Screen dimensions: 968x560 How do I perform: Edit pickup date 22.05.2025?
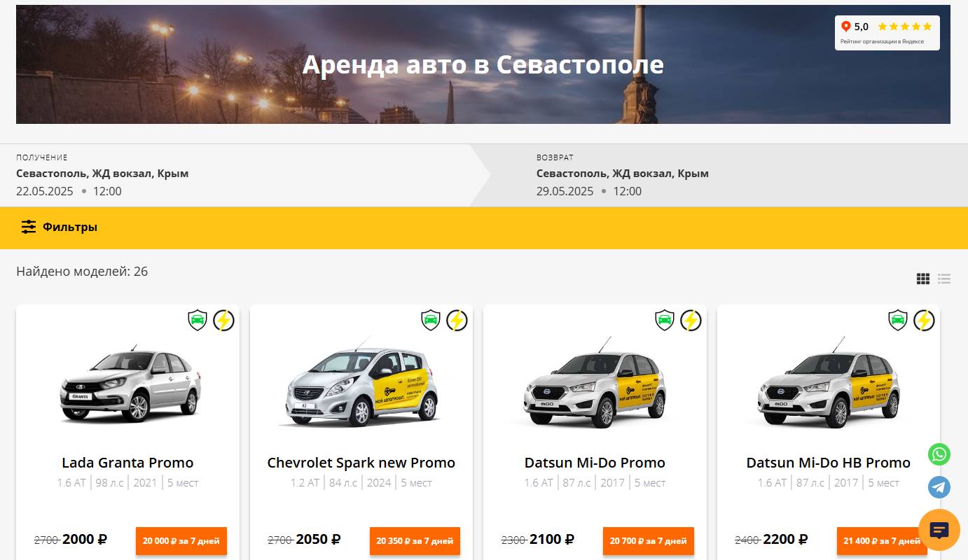pos(45,191)
